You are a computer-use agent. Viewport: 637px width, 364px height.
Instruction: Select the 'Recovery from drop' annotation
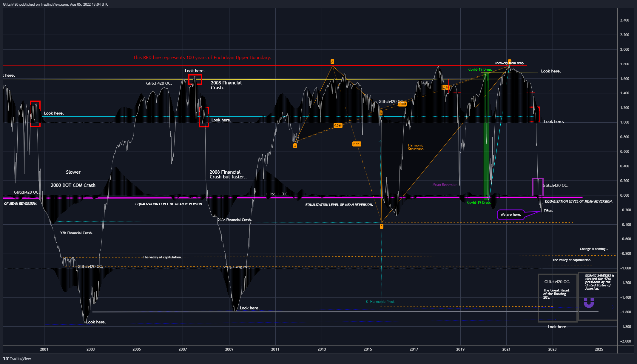tap(509, 63)
